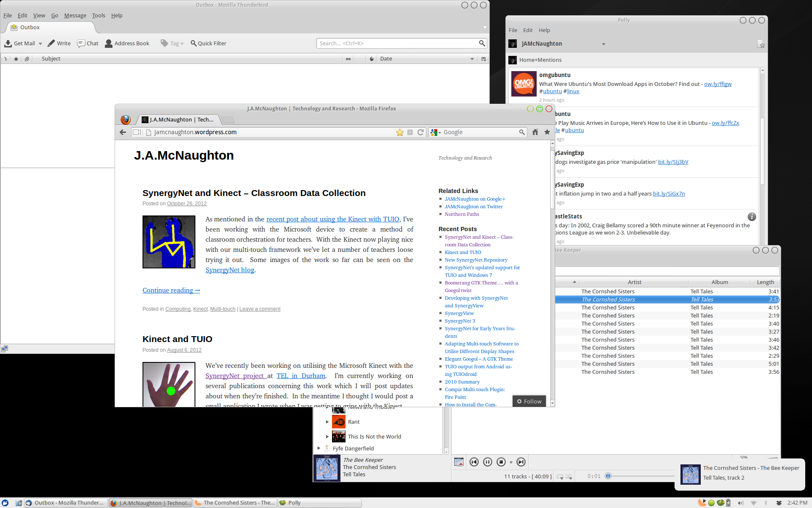This screenshot has width=812, height=508.
Task: Click the Follow button on blog
Action: click(529, 401)
